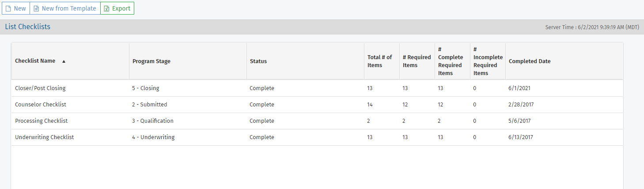Click the Complete status of Counselor Checklist
Viewport: 644px width, 189px height.
pyautogui.click(x=262, y=105)
